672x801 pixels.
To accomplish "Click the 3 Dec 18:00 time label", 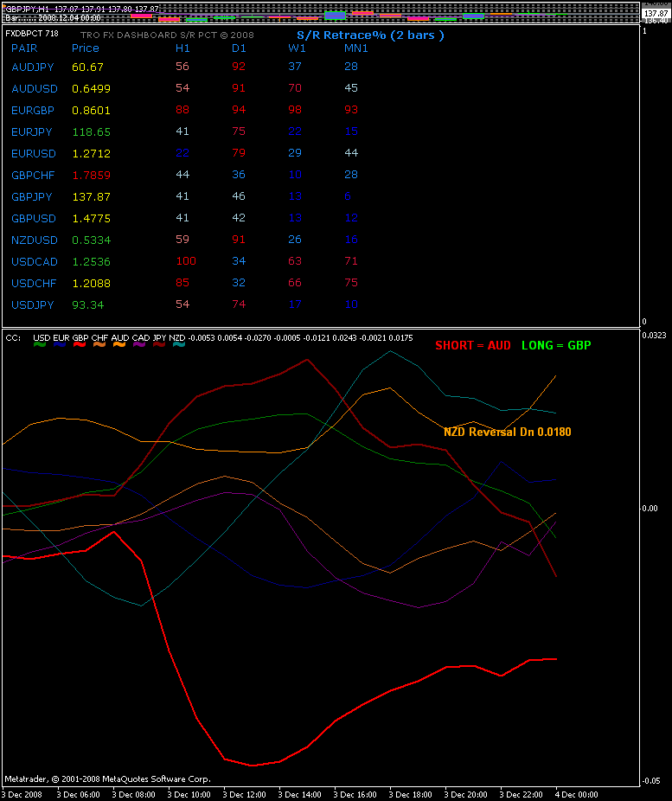I will point(410,795).
